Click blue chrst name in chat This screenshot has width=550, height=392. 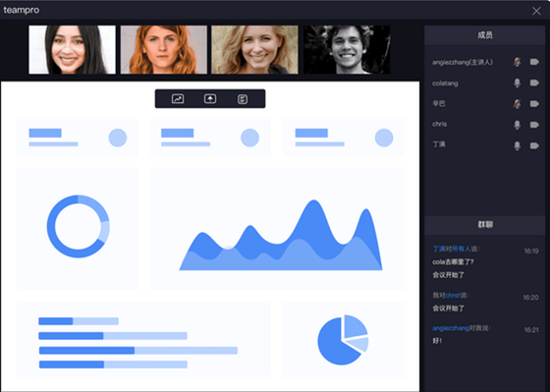coord(453,296)
